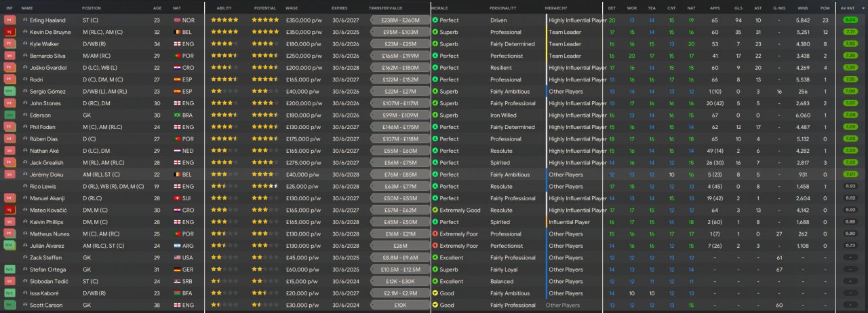868x313 pixels.
Task: Click the person icon beside Kyle Walker
Action: click(25, 44)
